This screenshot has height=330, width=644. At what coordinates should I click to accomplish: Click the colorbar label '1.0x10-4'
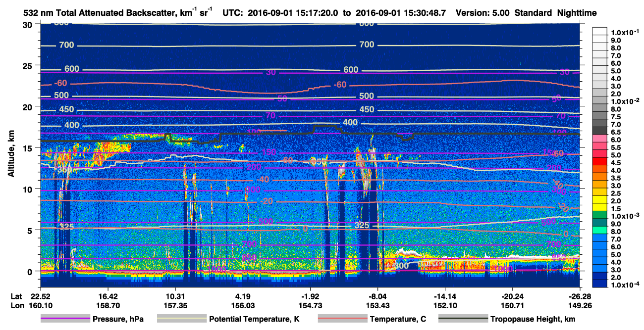click(626, 284)
